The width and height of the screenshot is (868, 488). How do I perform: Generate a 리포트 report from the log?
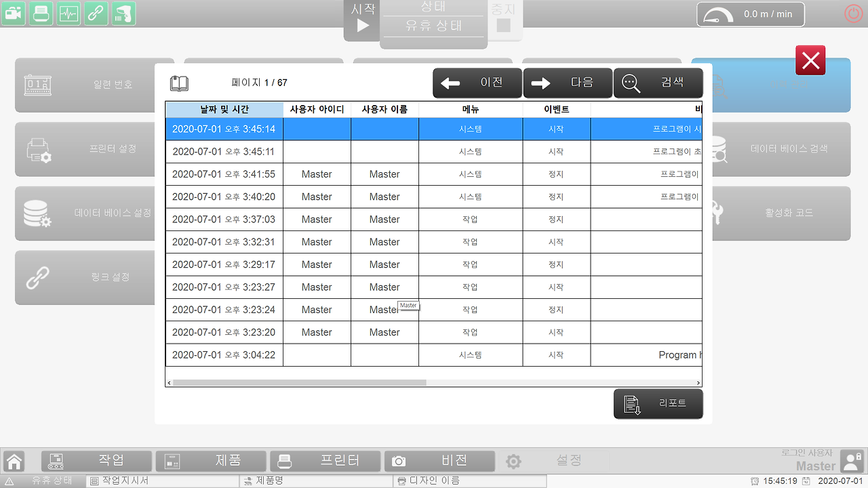coord(658,403)
